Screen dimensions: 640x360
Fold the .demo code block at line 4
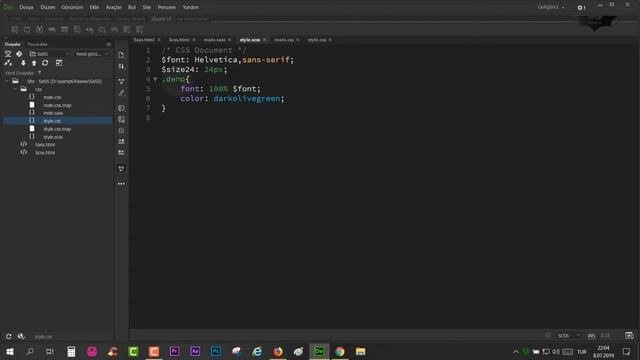point(156,79)
